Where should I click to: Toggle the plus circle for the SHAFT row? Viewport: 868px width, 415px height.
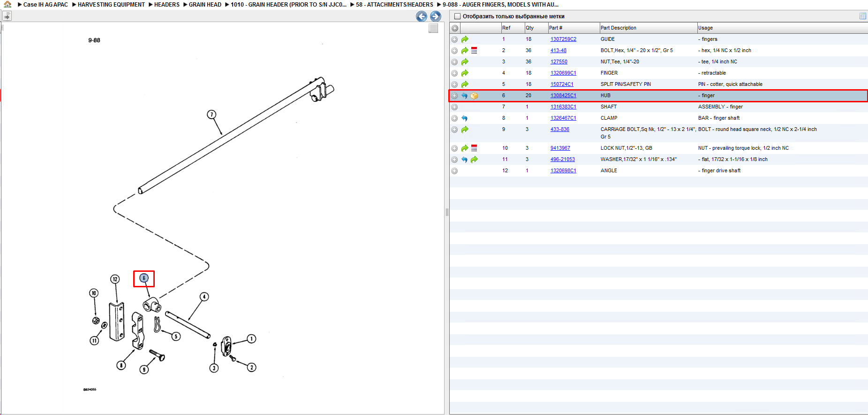coord(454,107)
